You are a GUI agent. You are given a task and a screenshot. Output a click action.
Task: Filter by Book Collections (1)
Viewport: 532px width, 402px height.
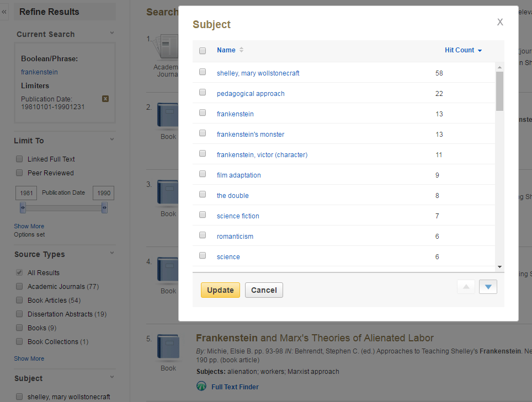point(19,342)
